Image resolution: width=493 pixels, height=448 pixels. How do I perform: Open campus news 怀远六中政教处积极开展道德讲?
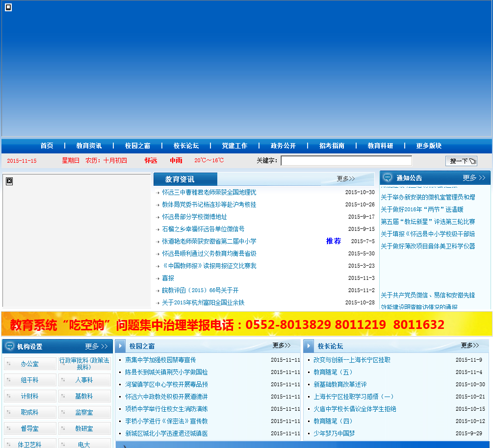[x=166, y=397]
